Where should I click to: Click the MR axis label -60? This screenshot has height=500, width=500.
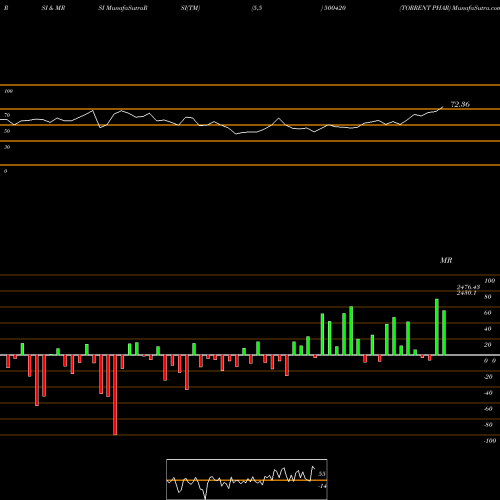tap(488, 409)
